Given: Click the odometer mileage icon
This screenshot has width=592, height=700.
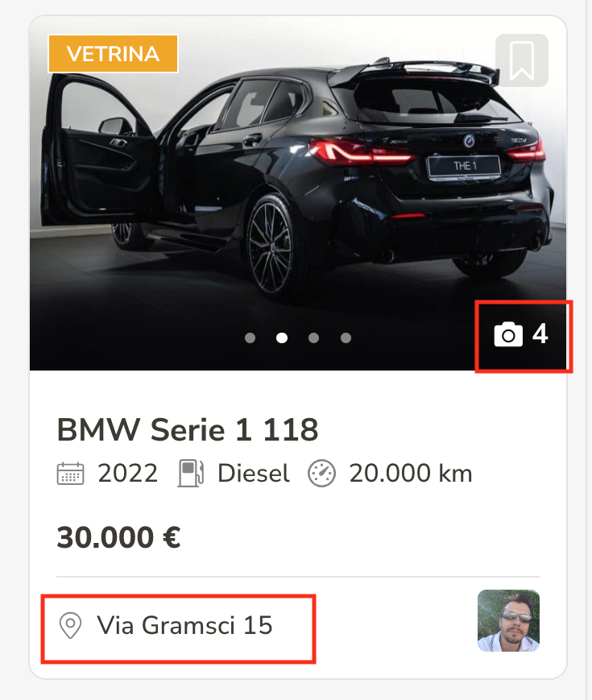Looking at the screenshot, I should pos(321,473).
